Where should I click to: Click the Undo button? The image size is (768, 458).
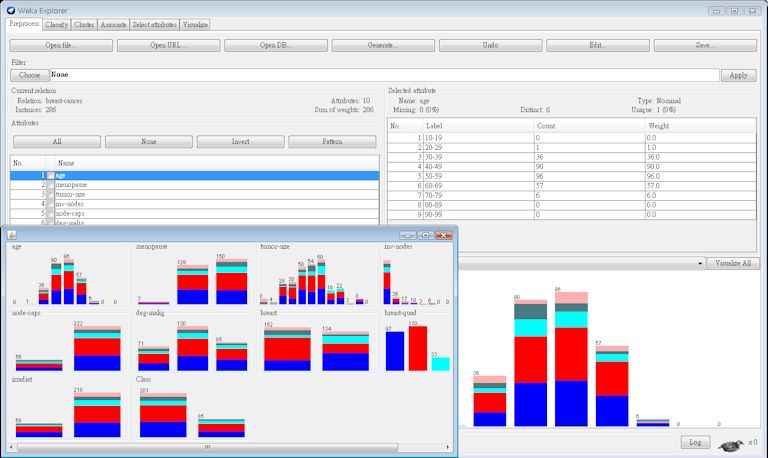[x=490, y=45]
